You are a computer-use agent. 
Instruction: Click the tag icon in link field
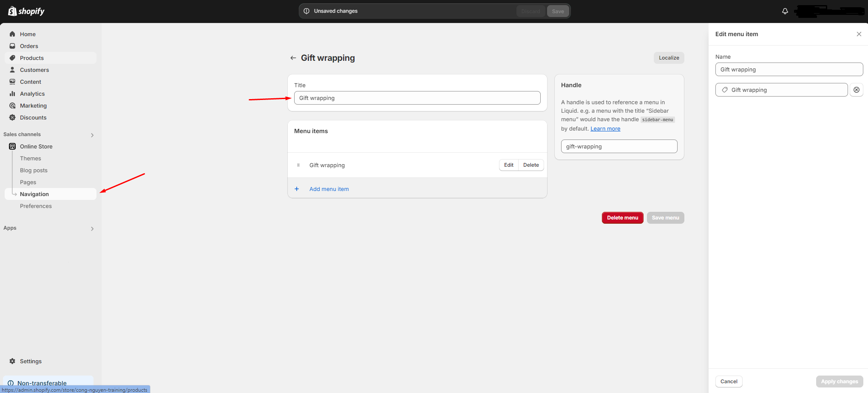[725, 90]
